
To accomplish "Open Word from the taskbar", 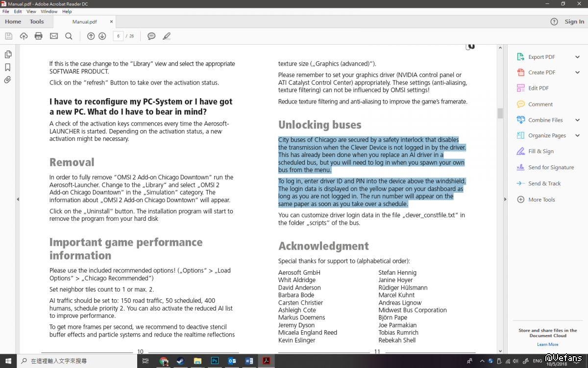I will 249,361.
